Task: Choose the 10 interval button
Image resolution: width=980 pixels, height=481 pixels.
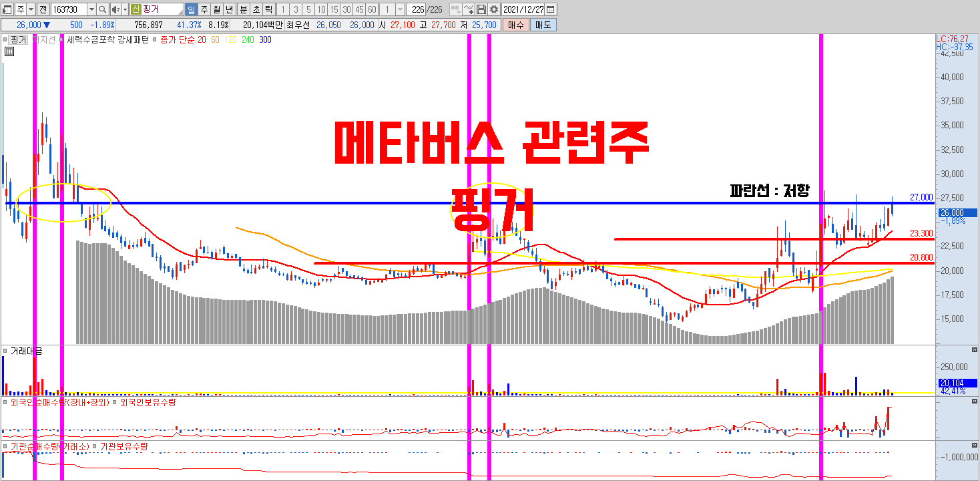Action: pos(321,9)
